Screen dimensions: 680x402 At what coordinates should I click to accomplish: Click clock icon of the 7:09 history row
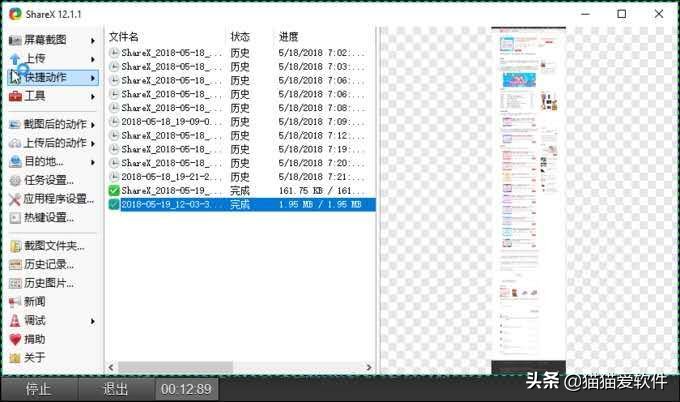click(114, 122)
